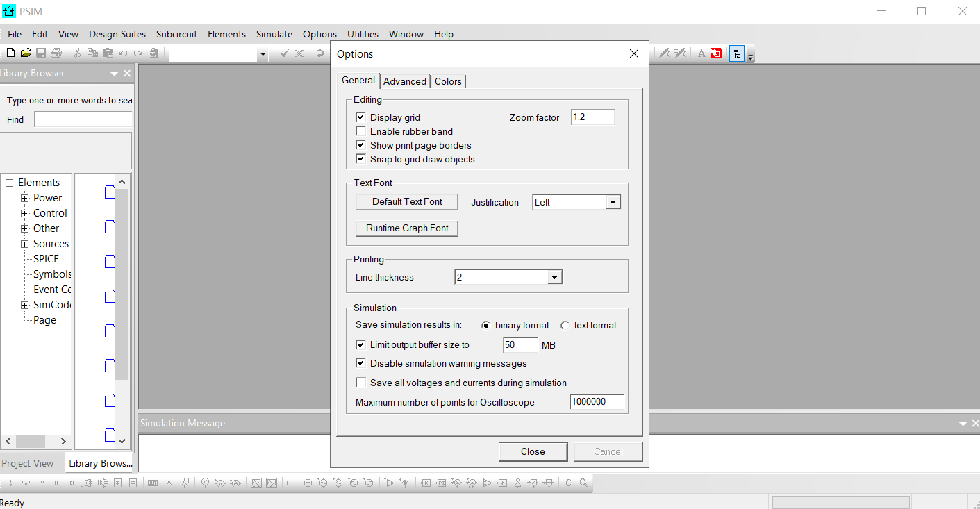Activate the wire drawing tool in the toolbar

[665, 53]
